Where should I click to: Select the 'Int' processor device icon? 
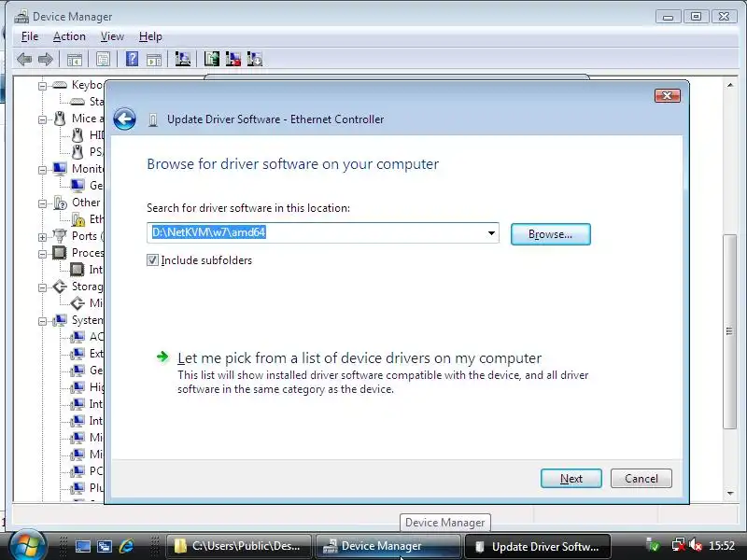click(x=78, y=270)
